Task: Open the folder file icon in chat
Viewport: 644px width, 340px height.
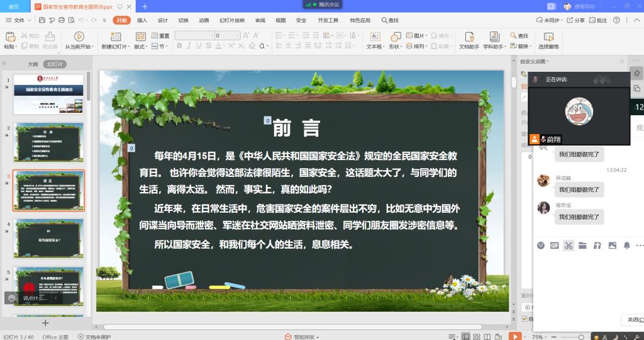Action: click(583, 246)
